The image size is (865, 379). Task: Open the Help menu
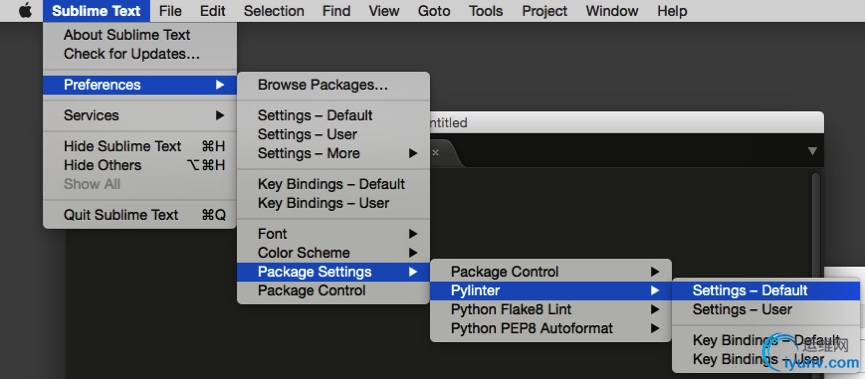(672, 10)
